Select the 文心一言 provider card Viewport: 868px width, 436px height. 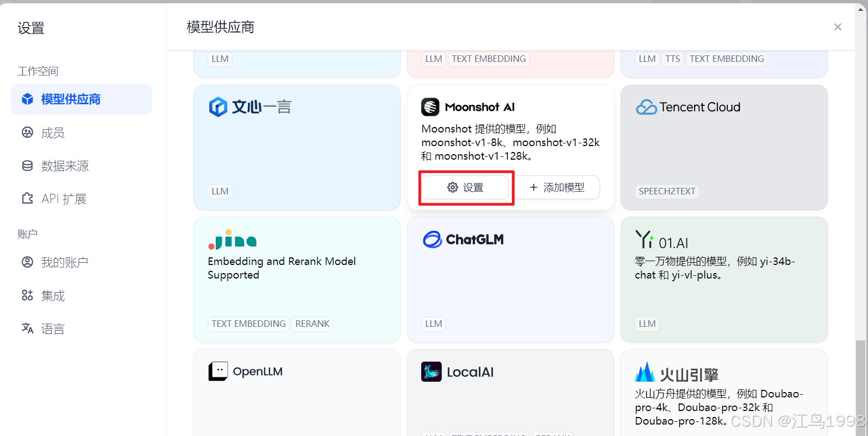coord(297,147)
